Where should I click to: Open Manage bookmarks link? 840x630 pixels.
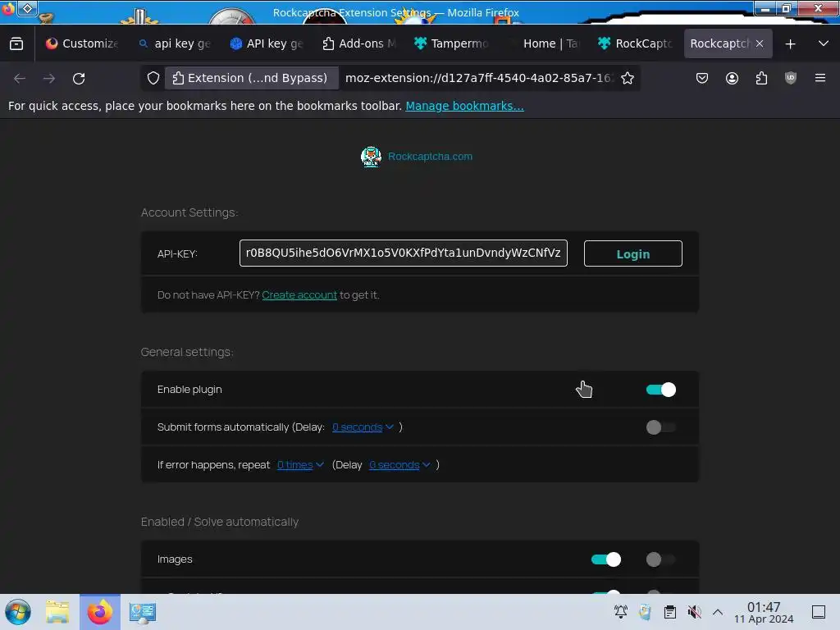(x=464, y=106)
